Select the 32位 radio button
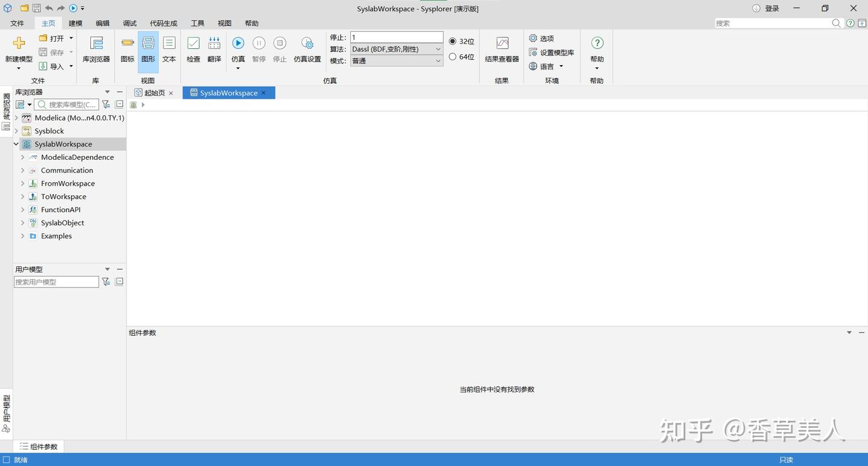 453,41
